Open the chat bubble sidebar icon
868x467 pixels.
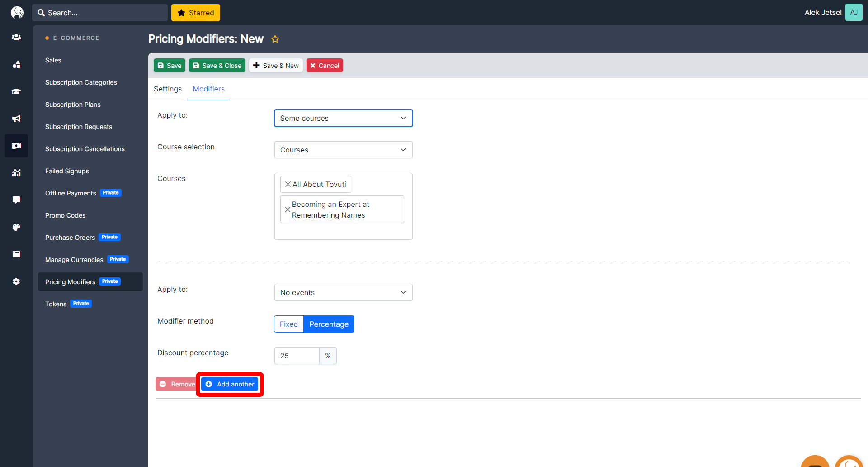coord(16,200)
